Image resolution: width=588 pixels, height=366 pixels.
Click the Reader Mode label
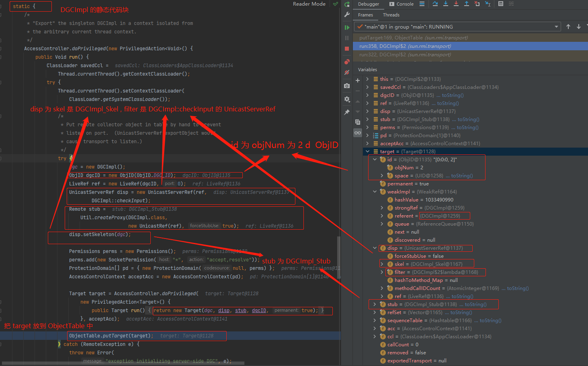click(309, 4)
